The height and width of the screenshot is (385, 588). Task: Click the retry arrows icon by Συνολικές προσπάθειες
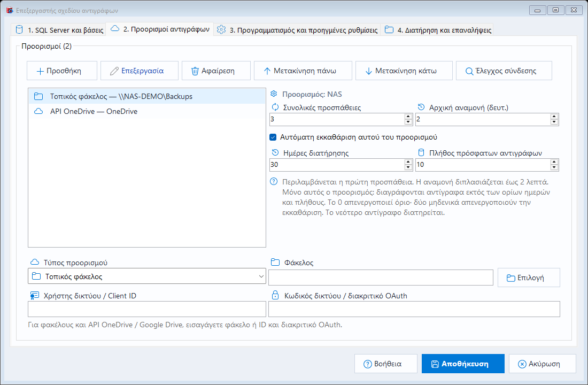tap(275, 107)
